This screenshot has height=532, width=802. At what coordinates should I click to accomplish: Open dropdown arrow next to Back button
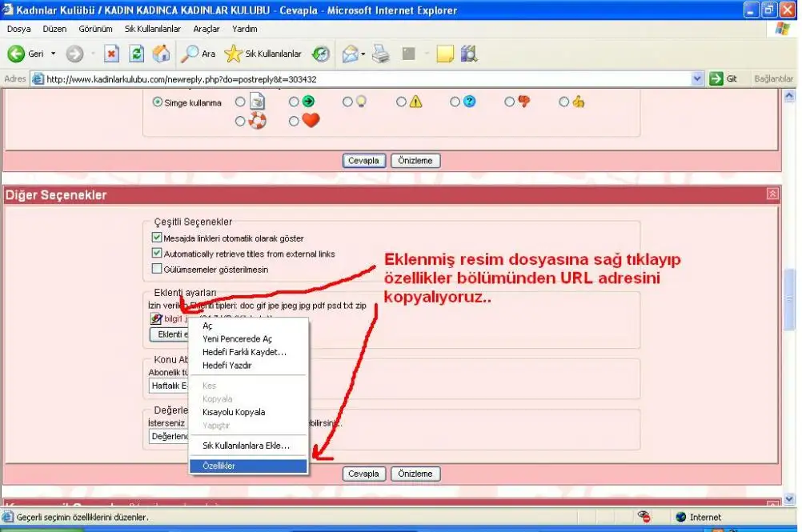pos(54,54)
